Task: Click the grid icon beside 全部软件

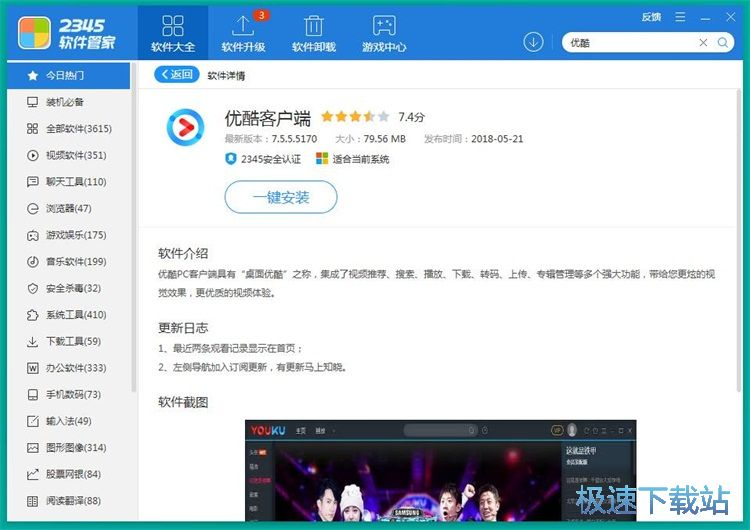Action: point(33,129)
